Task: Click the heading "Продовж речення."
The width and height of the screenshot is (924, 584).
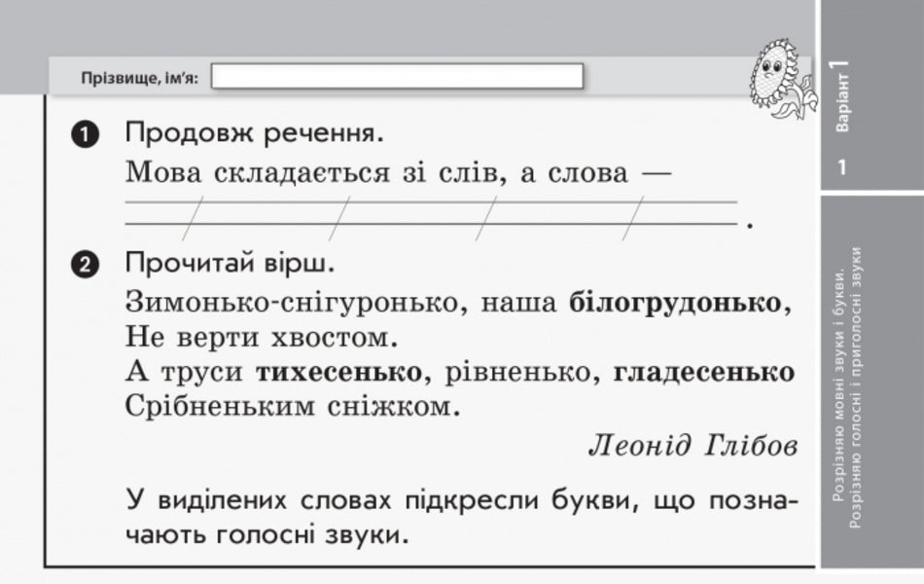Action: click(254, 133)
